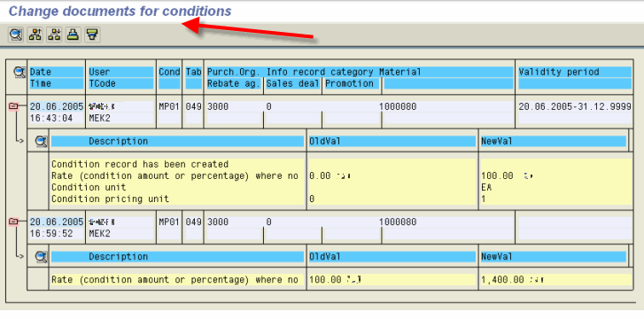Select the second NewVal column header
Viewport: 644px width, 319px height.
click(x=554, y=257)
